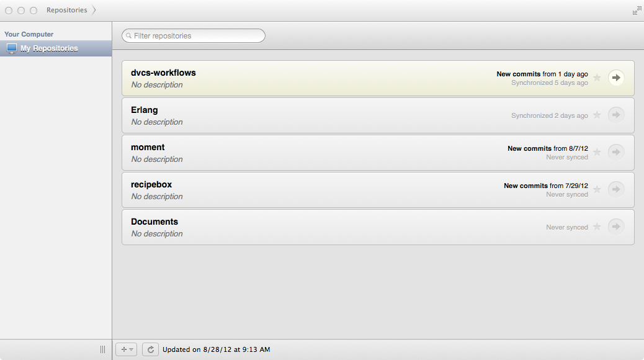644x360 pixels.
Task: Open the moment repository arrow
Action: pos(616,152)
